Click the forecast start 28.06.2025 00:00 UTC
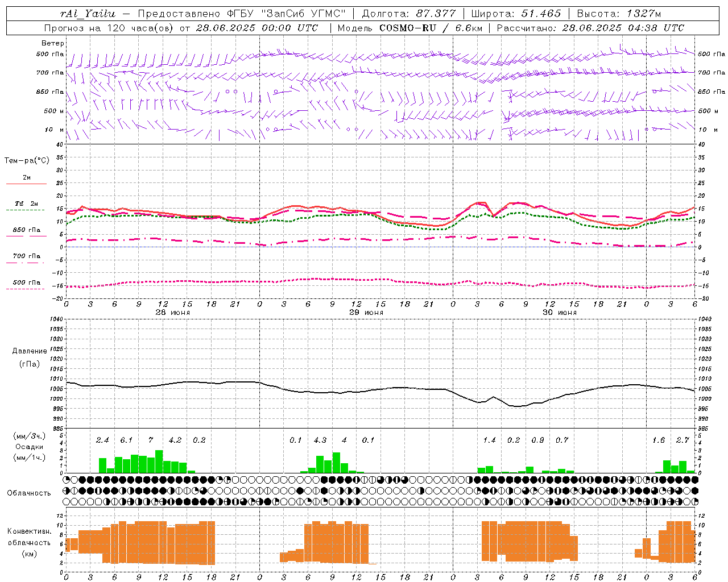Viewport: 728px width, 582px height. [x=257, y=28]
